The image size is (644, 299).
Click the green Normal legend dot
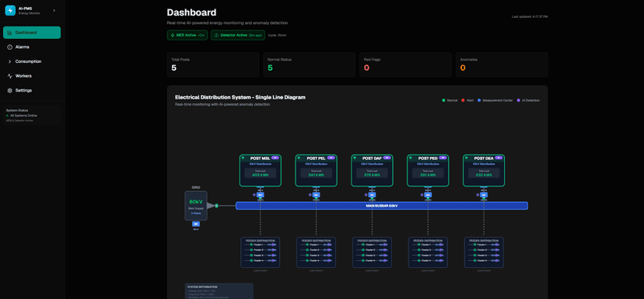coord(443,100)
